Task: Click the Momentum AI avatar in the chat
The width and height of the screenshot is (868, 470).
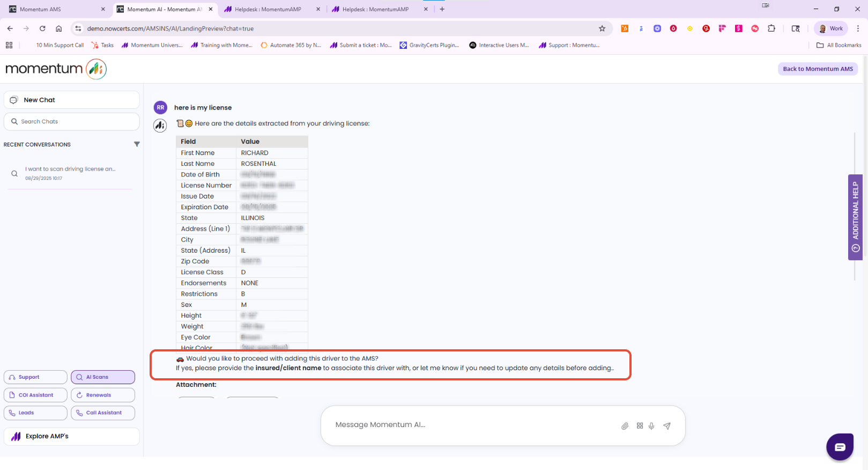Action: 160,126
